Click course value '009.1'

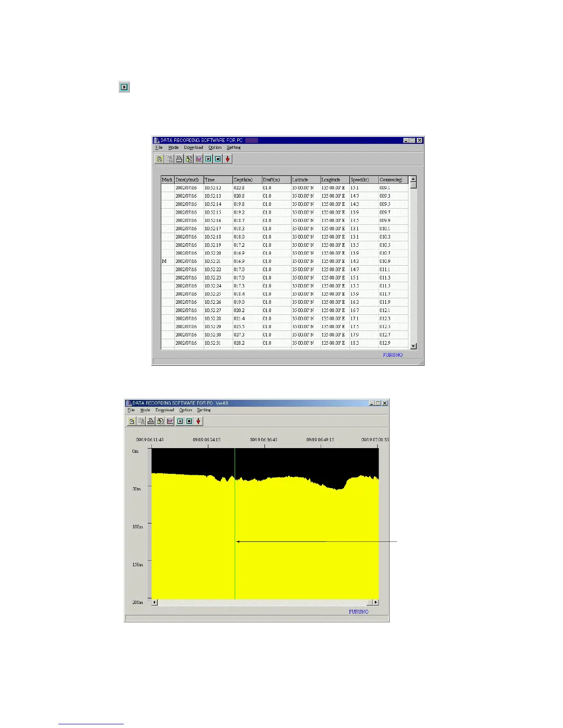[x=393, y=188]
